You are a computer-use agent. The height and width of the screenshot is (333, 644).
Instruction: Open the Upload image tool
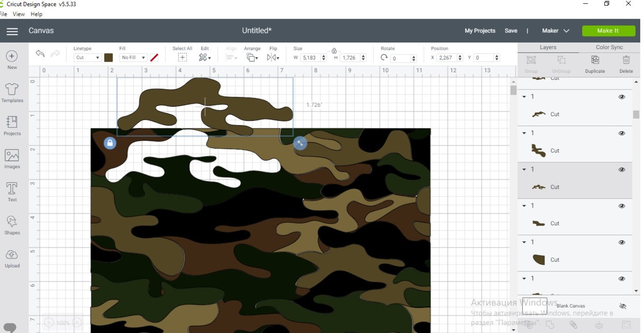pyautogui.click(x=12, y=258)
